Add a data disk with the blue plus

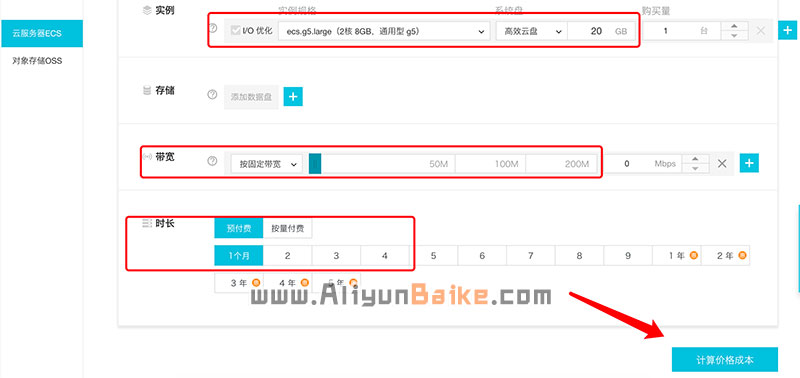(x=293, y=97)
